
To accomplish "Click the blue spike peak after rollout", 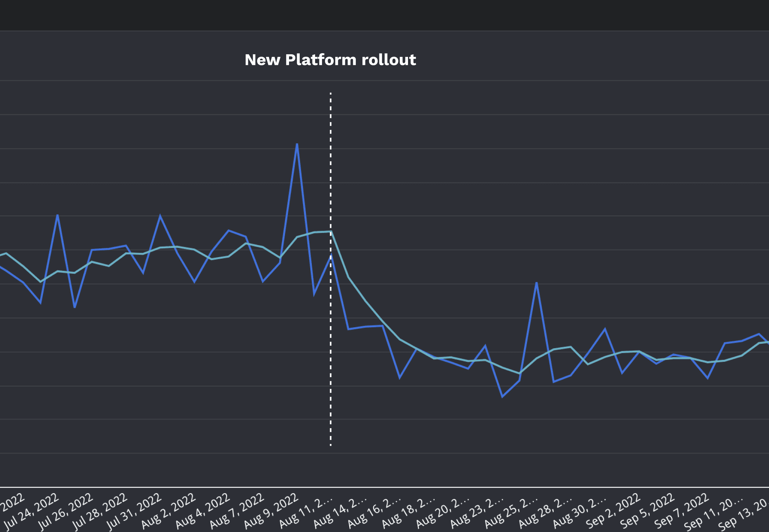I will (x=537, y=283).
